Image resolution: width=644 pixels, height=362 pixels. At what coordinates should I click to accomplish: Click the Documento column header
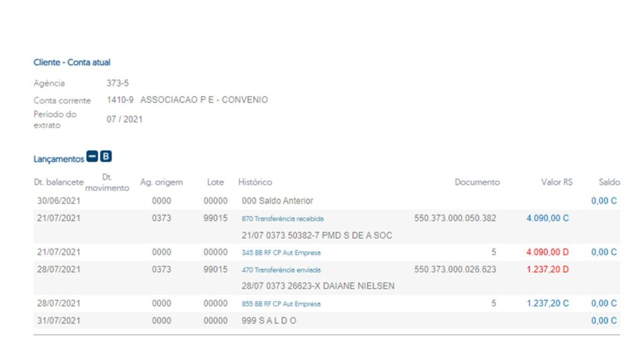[x=477, y=182]
